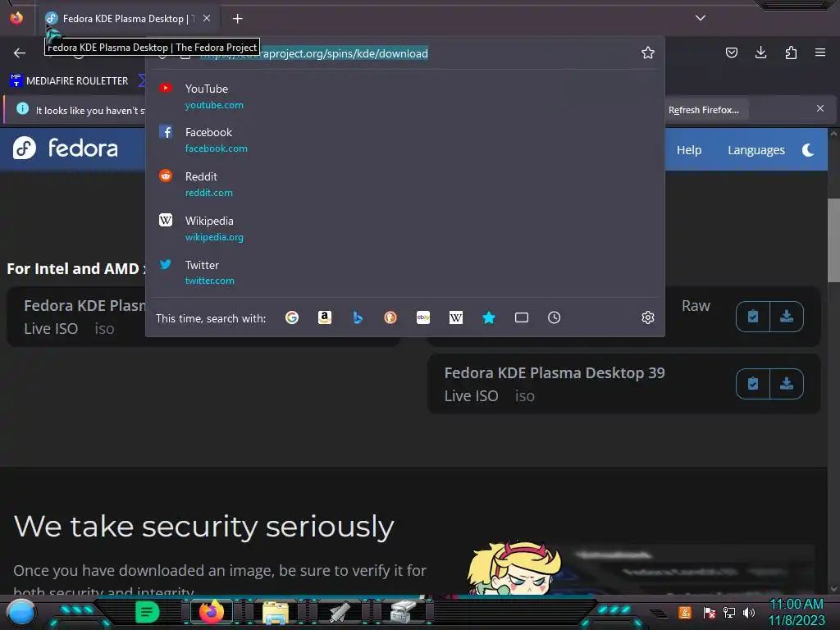The width and height of the screenshot is (840, 630).
Task: Click the Fedora logo
Action: point(66,148)
